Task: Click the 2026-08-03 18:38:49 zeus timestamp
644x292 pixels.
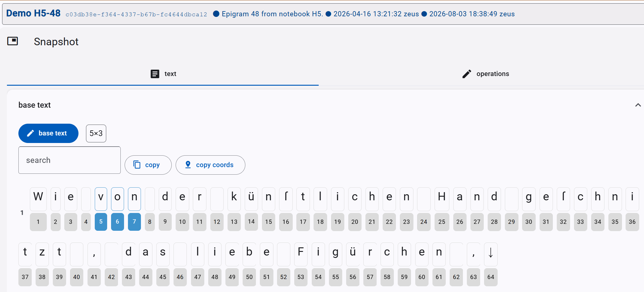Action: (x=472, y=14)
